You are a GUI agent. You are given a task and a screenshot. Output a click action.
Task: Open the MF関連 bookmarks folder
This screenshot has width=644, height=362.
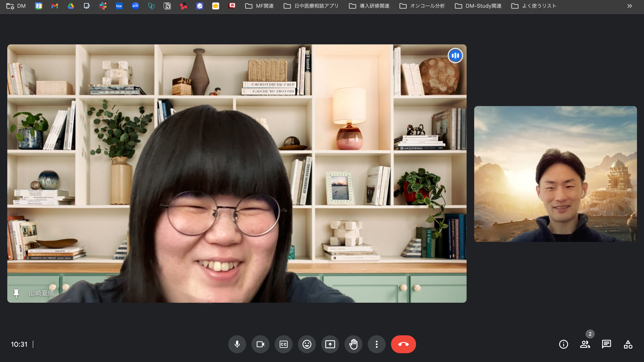[x=259, y=6]
